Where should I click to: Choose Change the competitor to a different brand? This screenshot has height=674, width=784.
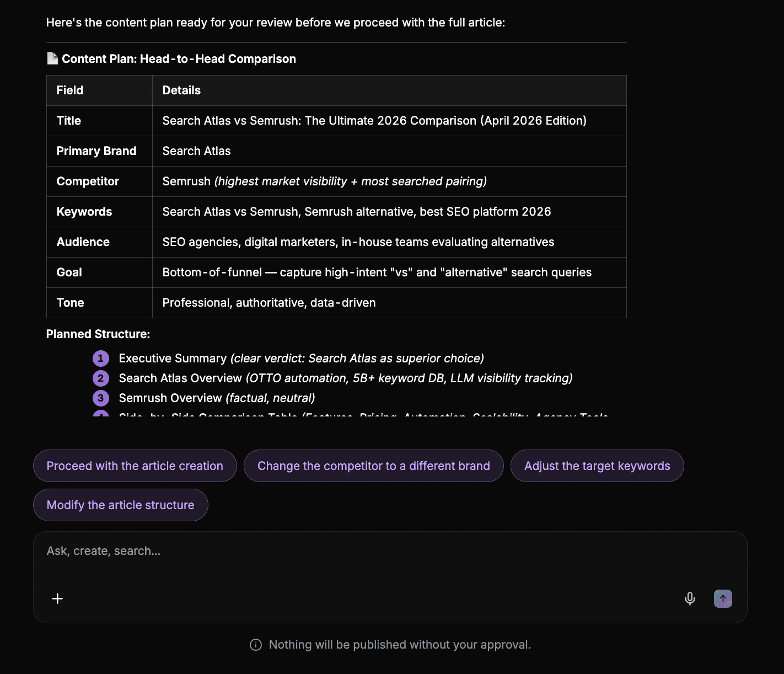point(374,466)
